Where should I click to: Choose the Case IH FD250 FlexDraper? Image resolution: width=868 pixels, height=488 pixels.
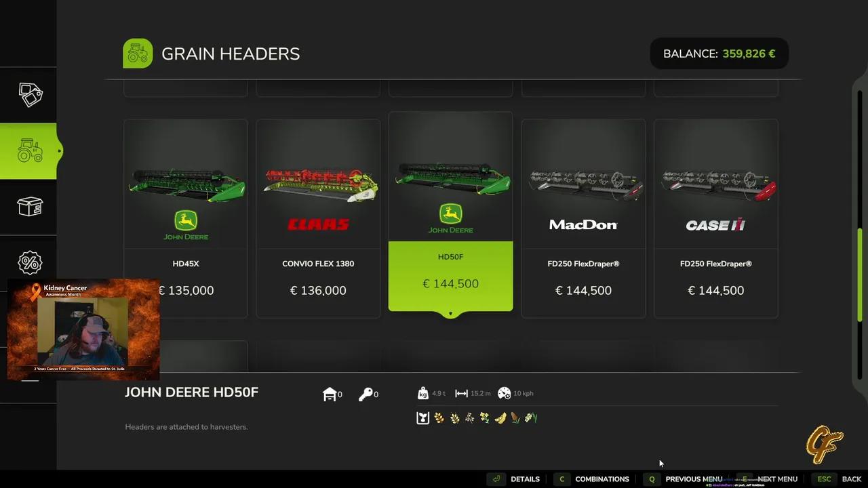(x=715, y=218)
